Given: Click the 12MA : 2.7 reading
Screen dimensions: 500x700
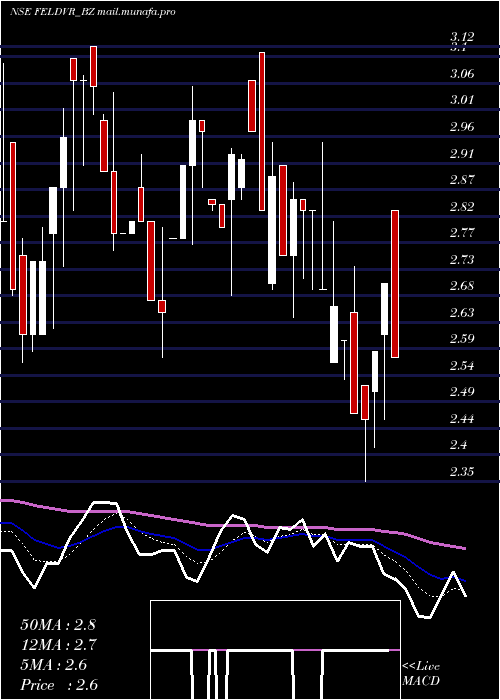Looking at the screenshot, I should click(58, 645).
